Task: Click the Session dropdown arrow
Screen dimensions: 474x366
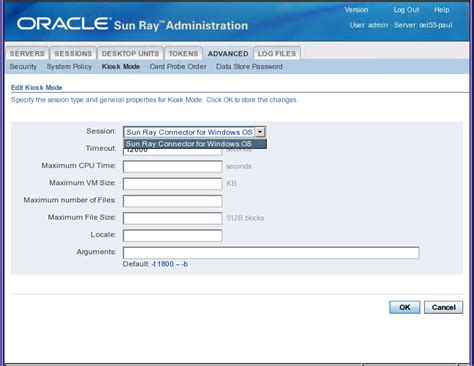Action: point(260,132)
